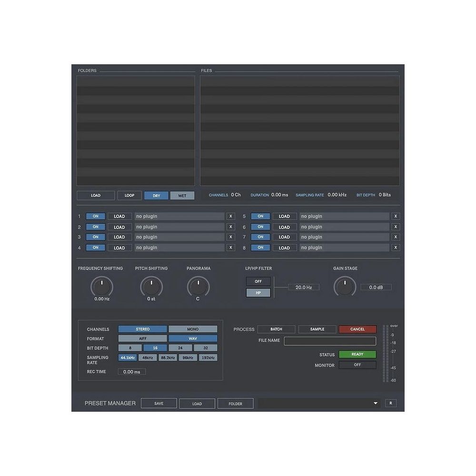The width and height of the screenshot is (476, 476).
Task: Start BATCH processing
Action: tap(276, 329)
